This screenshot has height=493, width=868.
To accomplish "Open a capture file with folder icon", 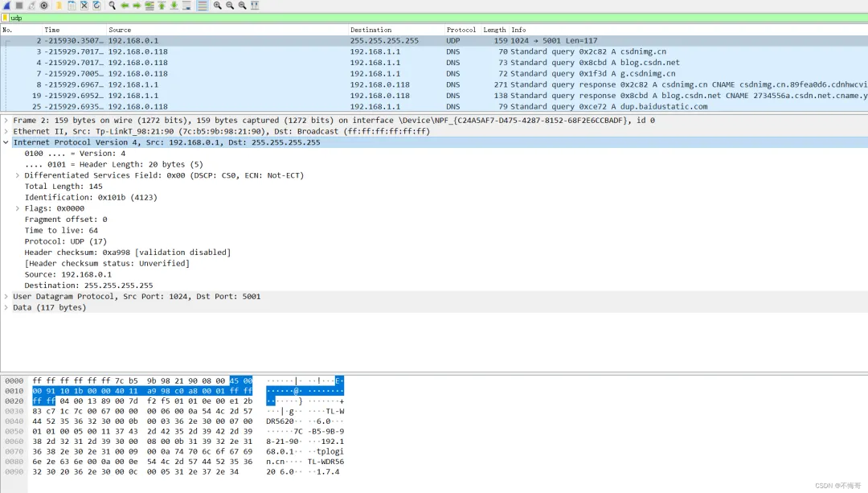I will pos(59,5).
